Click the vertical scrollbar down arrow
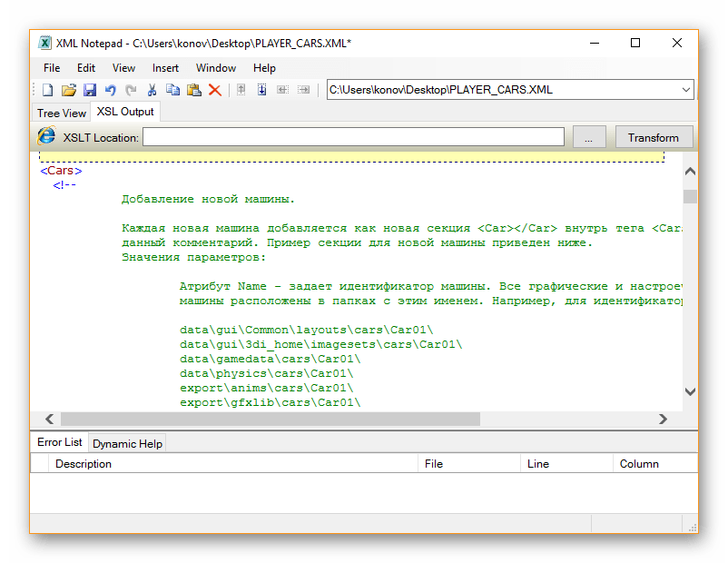The image size is (728, 563). [x=690, y=392]
